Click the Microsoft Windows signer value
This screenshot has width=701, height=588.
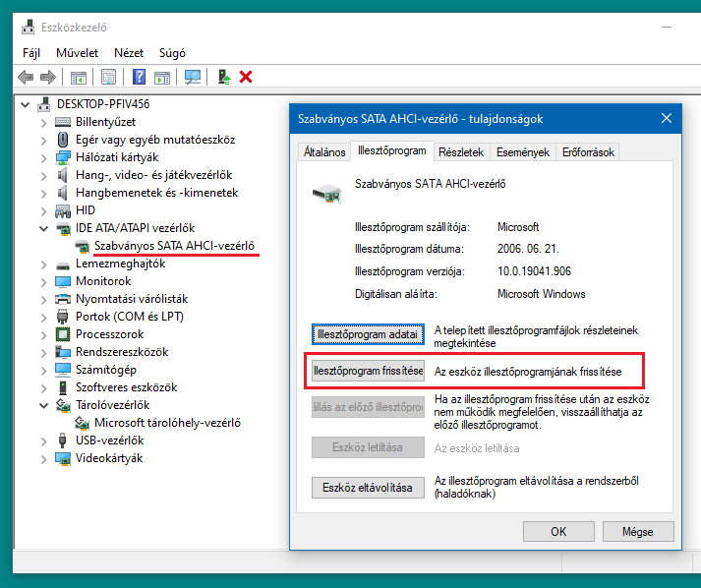pyautogui.click(x=542, y=294)
